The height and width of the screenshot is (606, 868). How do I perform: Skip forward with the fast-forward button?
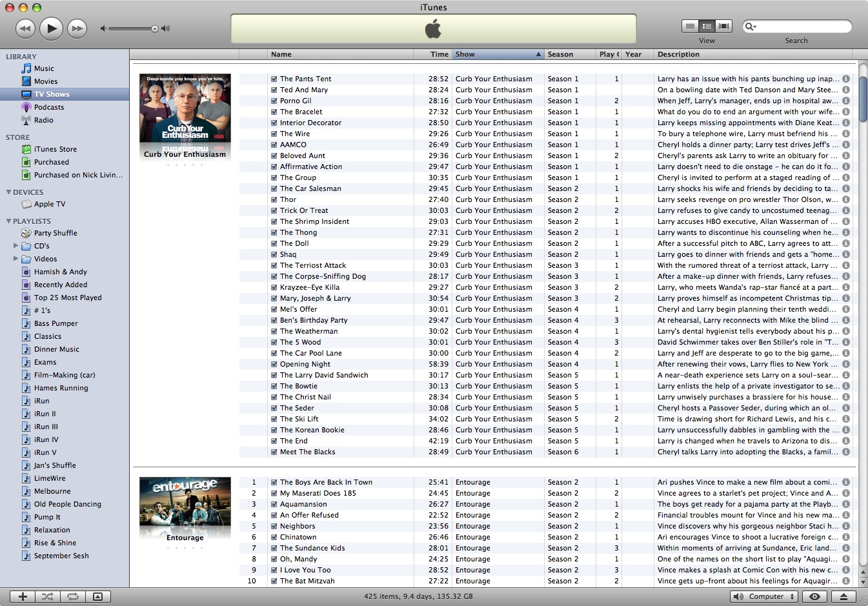[77, 28]
